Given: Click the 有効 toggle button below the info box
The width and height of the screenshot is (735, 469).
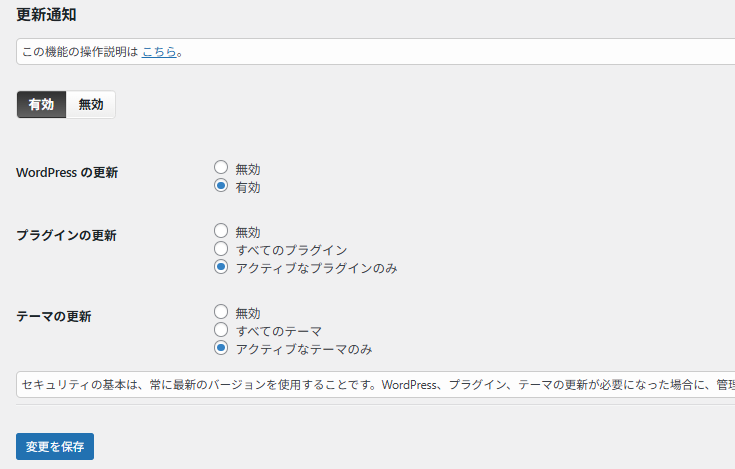Looking at the screenshot, I should [x=41, y=104].
